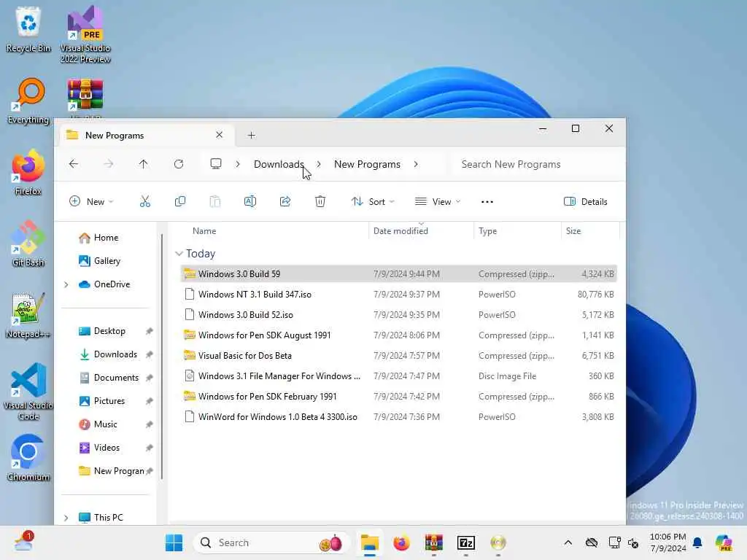
Task: Sort by the Size column header
Action: click(573, 231)
